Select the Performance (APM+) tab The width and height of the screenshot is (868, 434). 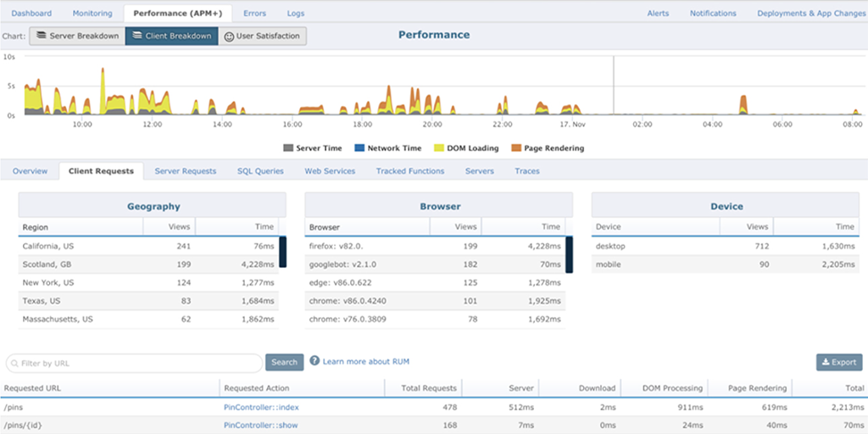(178, 14)
